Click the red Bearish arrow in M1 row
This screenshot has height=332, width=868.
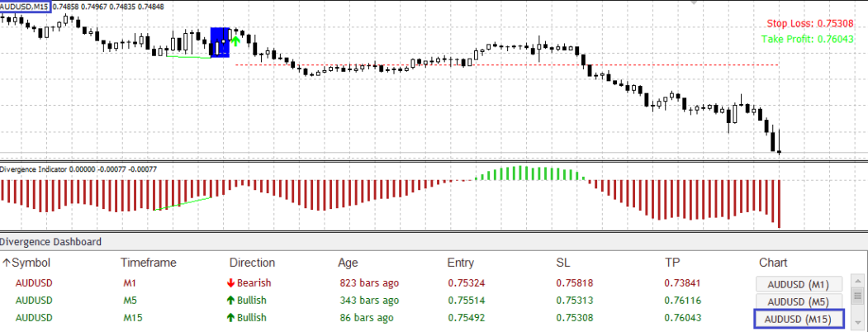coord(233,283)
